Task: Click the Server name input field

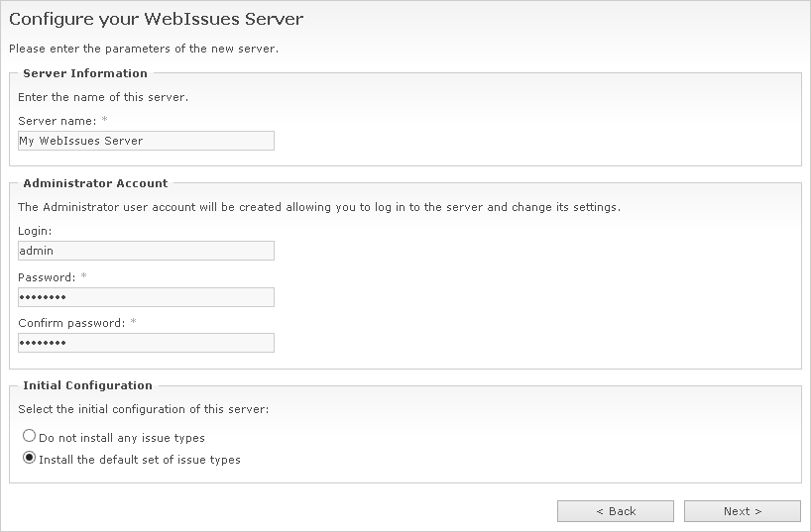Action: click(146, 141)
